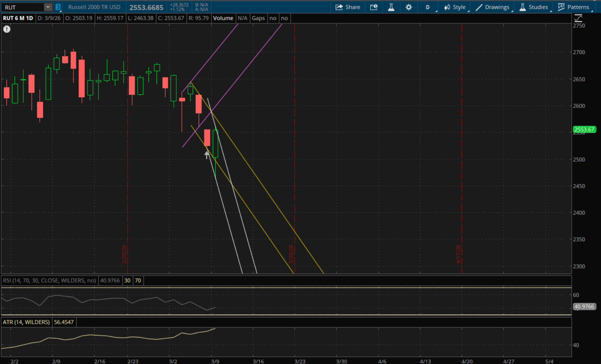
Task: Click the blue linked symbol number 3 icon
Action: [58, 7]
